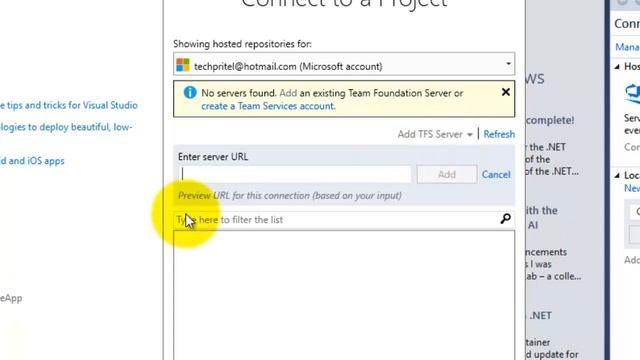Viewport: 640px width, 360px height.
Task: Dismiss the No servers found notification
Action: click(x=505, y=92)
